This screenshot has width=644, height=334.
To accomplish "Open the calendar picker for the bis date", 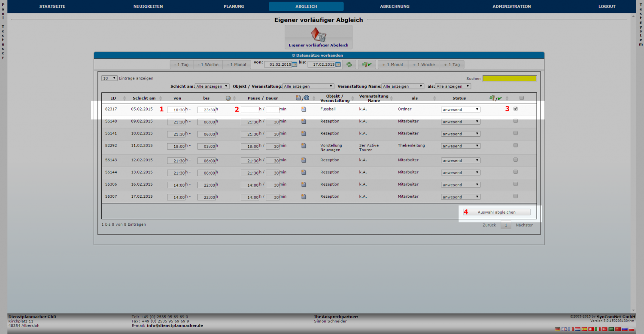I will pos(338,64).
